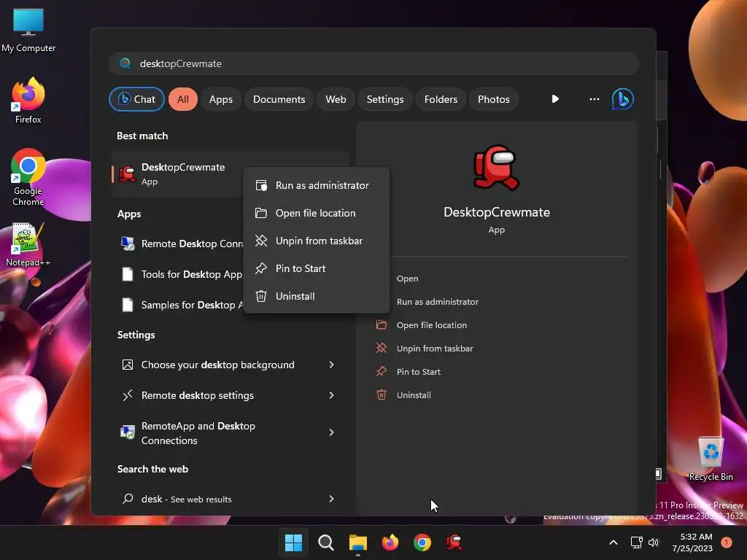Image resolution: width=747 pixels, height=560 pixels.
Task: Show more filter tabs arrow
Action: click(x=555, y=99)
